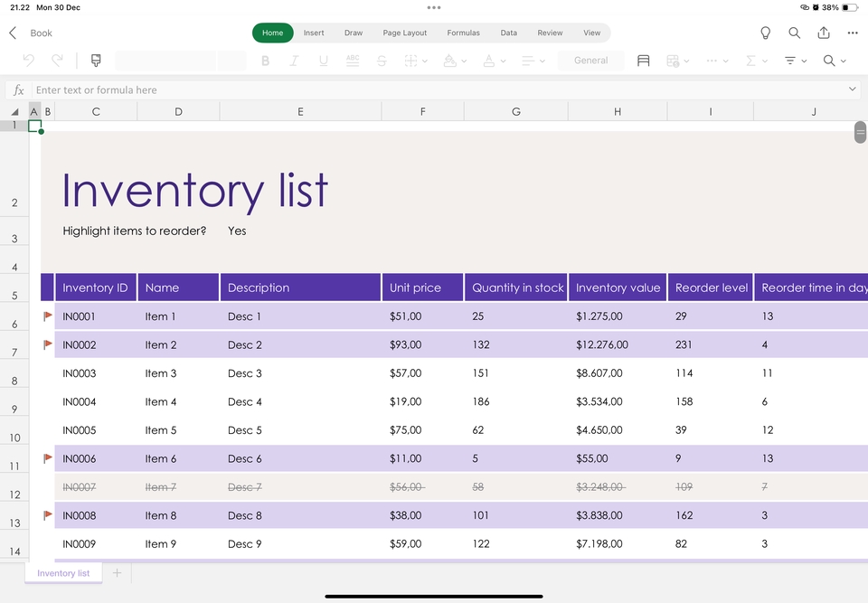
Task: Expand the fill color dropdown
Action: pyautogui.click(x=464, y=61)
